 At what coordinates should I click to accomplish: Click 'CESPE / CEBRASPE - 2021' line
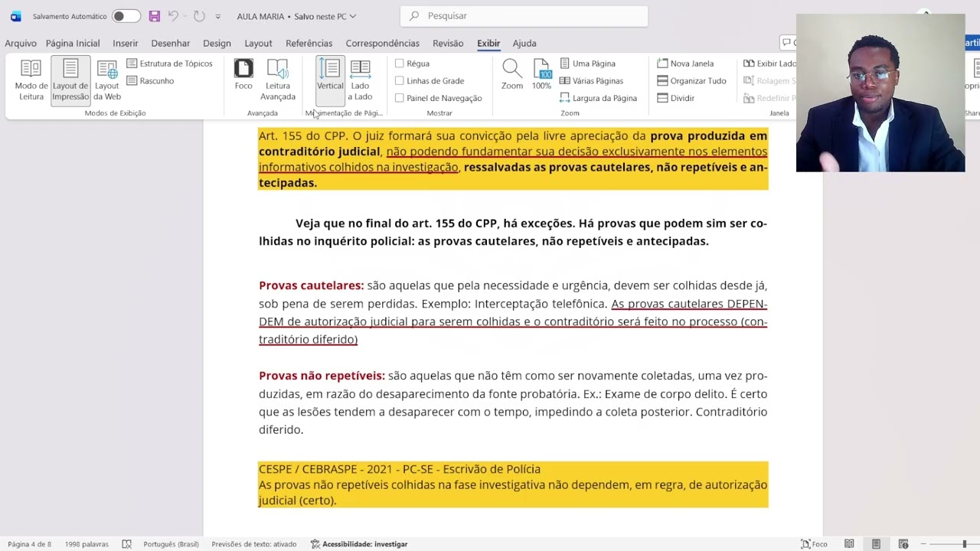click(400, 469)
